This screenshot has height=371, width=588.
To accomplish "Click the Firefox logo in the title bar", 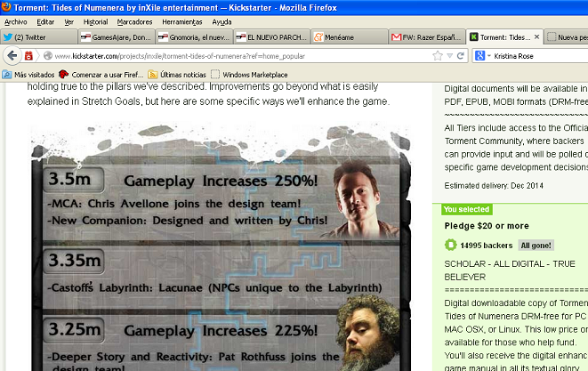I will 6,7.
